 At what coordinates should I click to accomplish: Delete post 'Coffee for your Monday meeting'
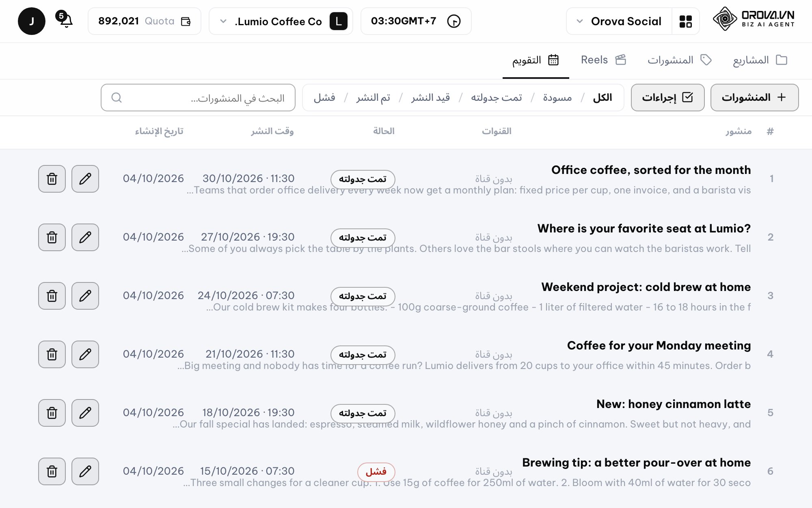[x=52, y=354]
